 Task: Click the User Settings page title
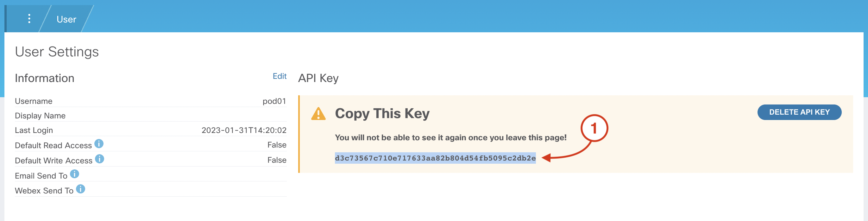point(57,52)
